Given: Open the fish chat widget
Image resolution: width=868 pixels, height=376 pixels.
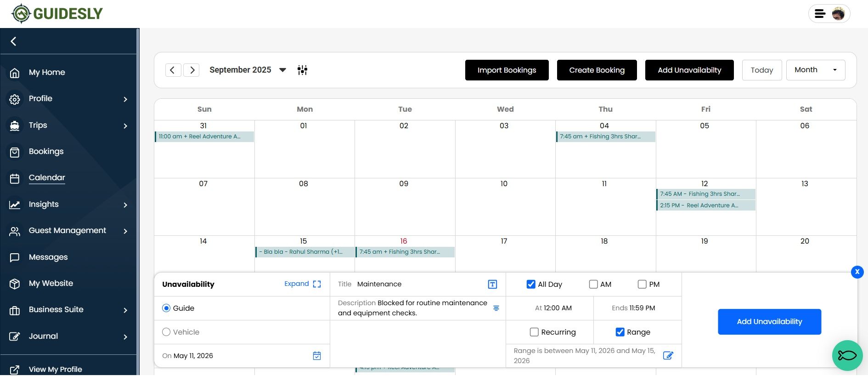Looking at the screenshot, I should [x=847, y=355].
